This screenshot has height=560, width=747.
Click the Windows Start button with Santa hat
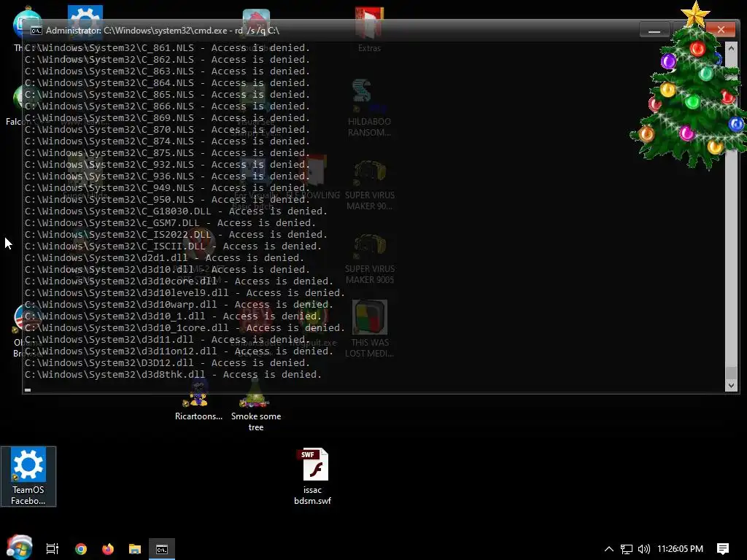[x=19, y=548]
